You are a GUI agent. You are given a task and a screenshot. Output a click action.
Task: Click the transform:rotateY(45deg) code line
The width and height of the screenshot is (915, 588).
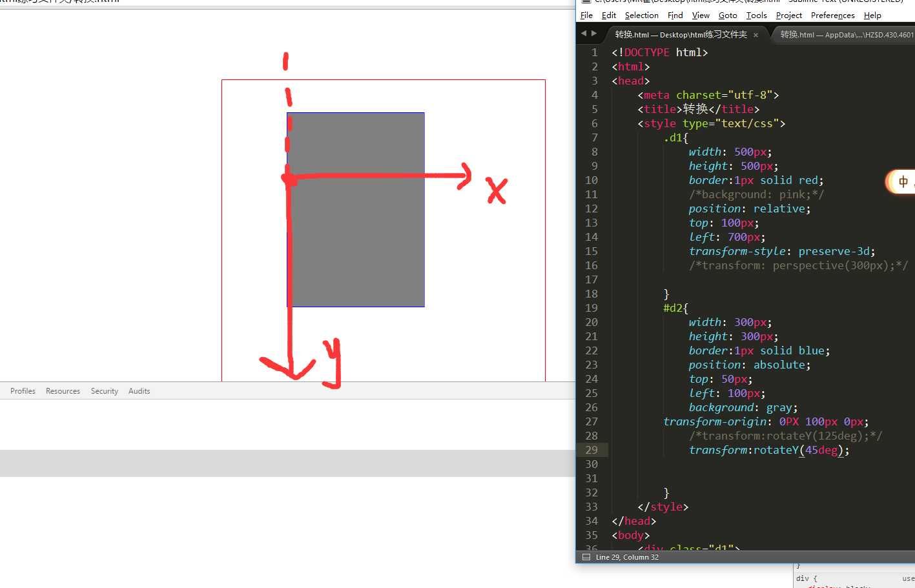[769, 450]
